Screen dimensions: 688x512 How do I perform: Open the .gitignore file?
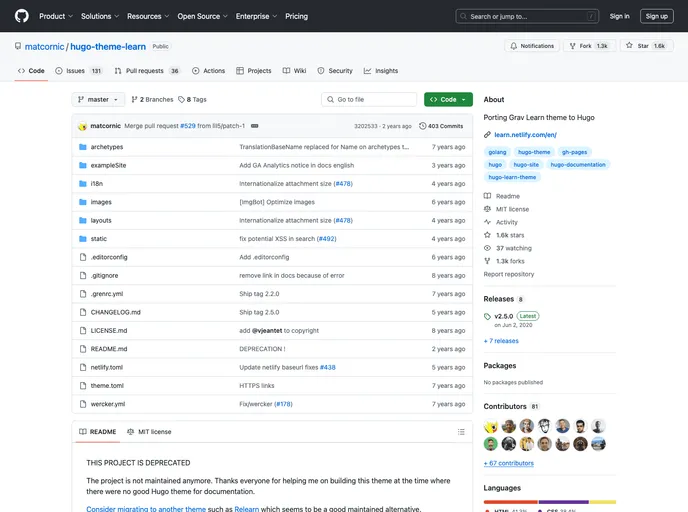tap(104, 276)
